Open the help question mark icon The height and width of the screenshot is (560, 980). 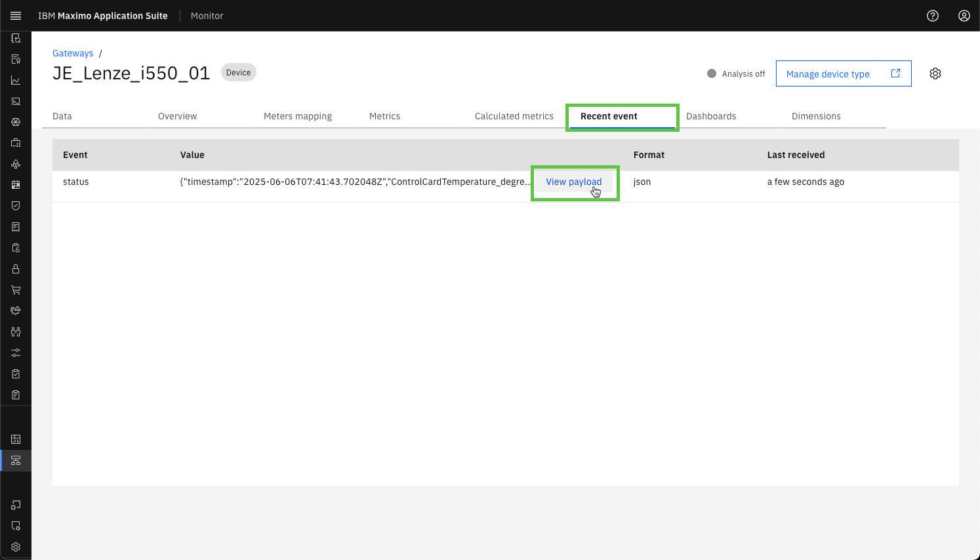pos(933,16)
